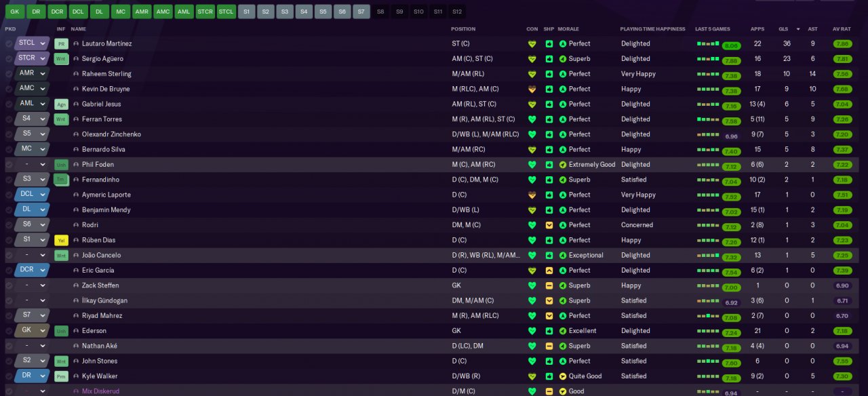The width and height of the screenshot is (868, 396).
Task: Click the player profile icon next to Kevin De Bruyne
Action: 76,89
